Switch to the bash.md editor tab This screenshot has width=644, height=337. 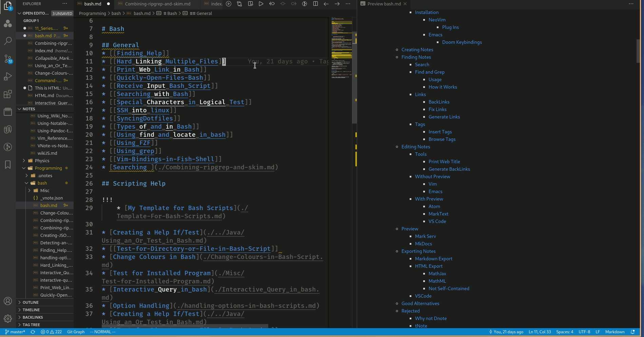[x=93, y=4]
